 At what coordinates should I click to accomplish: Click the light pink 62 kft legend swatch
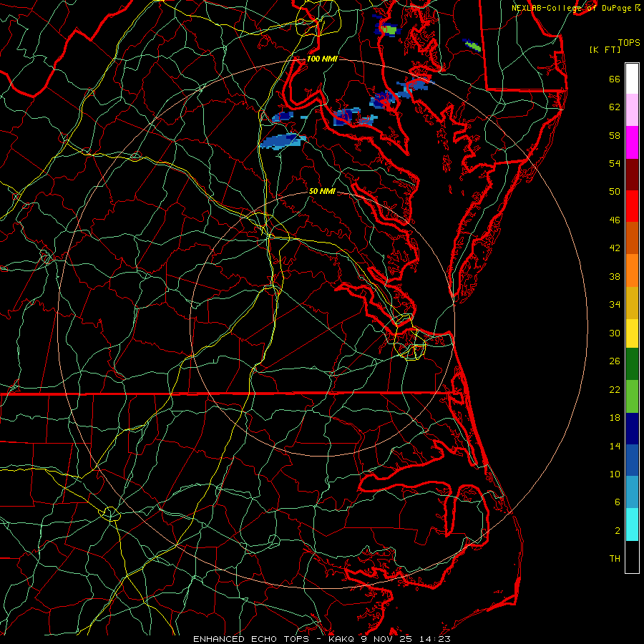[x=632, y=110]
